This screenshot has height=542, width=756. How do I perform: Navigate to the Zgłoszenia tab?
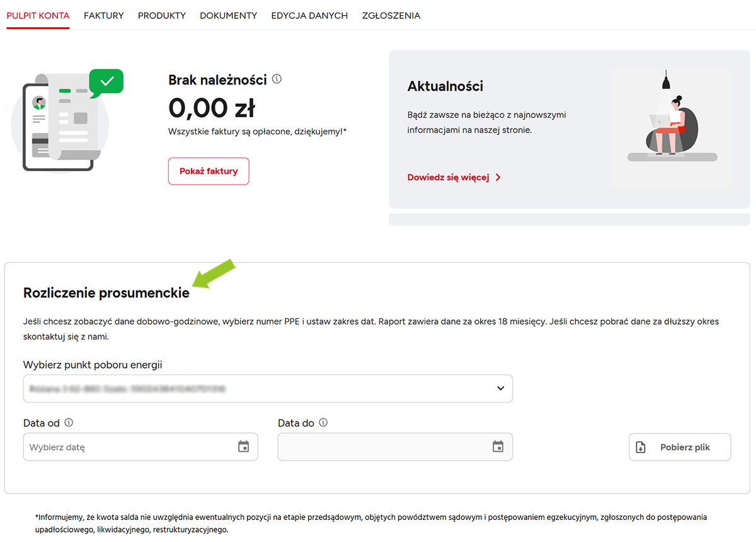pyautogui.click(x=391, y=16)
